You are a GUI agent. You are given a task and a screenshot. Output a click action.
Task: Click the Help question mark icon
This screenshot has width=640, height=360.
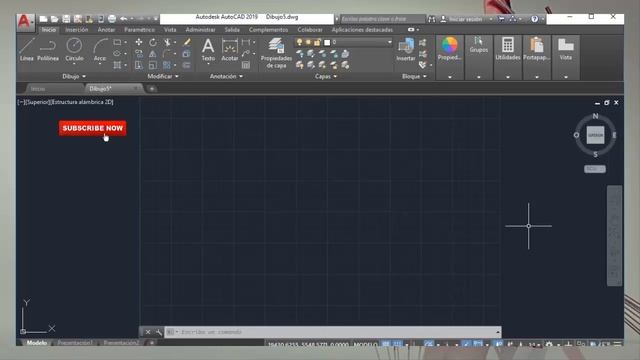(x=534, y=19)
